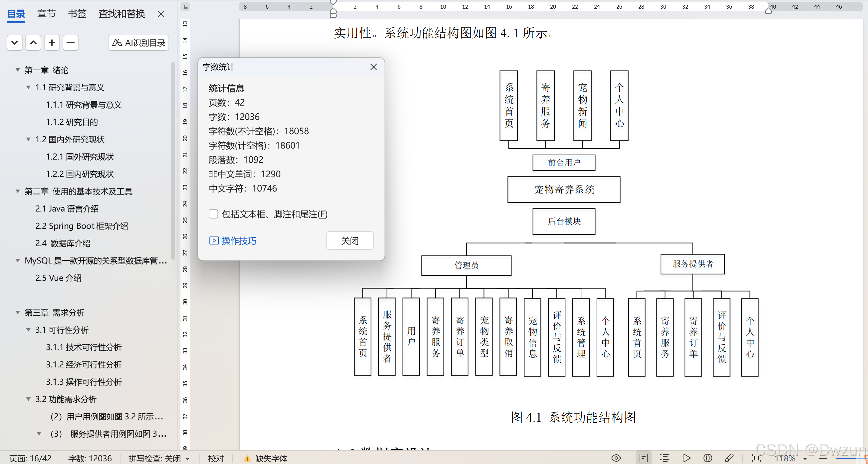Switch to the 章节 tab
The height and width of the screenshot is (464, 868).
pos(46,14)
